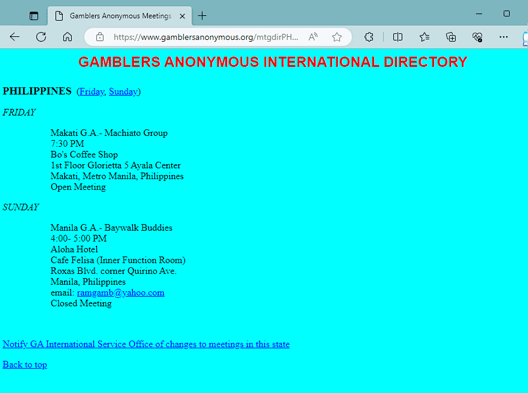This screenshot has height=393, width=528.
Task: Click Roxas Blvd. corner Quirino Ave. text
Action: [113, 271]
